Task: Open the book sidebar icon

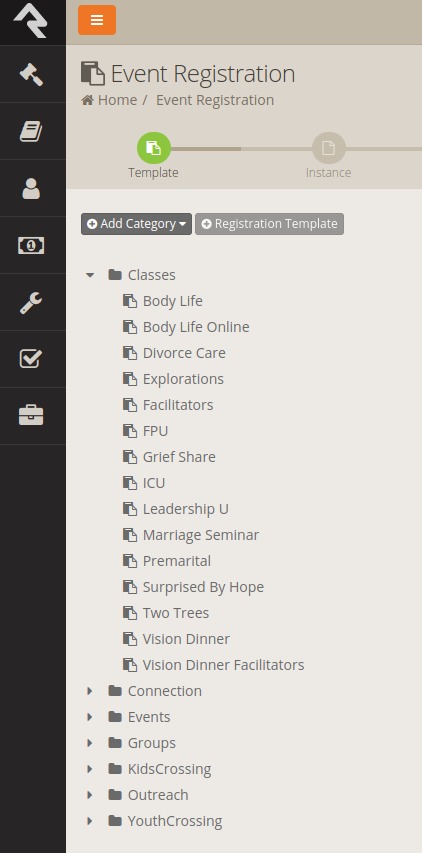Action: point(31,131)
